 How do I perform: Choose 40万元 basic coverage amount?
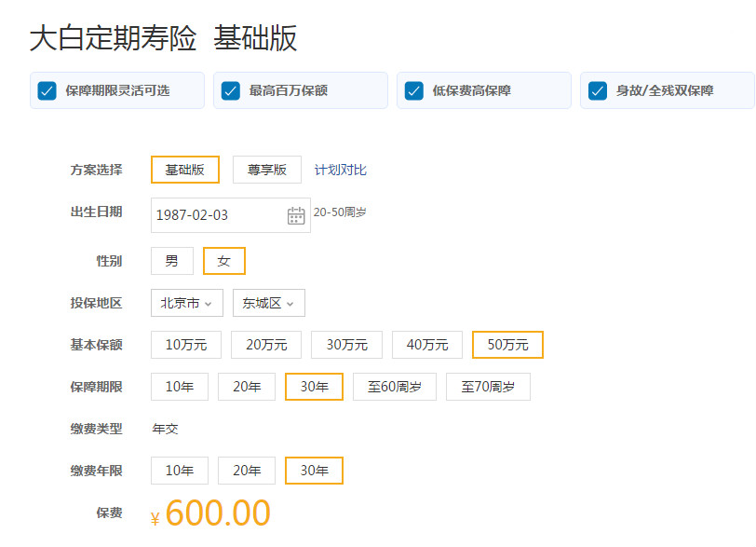[x=427, y=345]
